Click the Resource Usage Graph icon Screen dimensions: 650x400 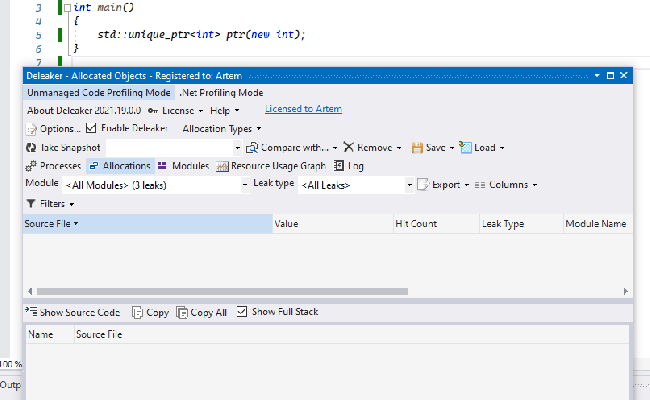[x=222, y=166]
